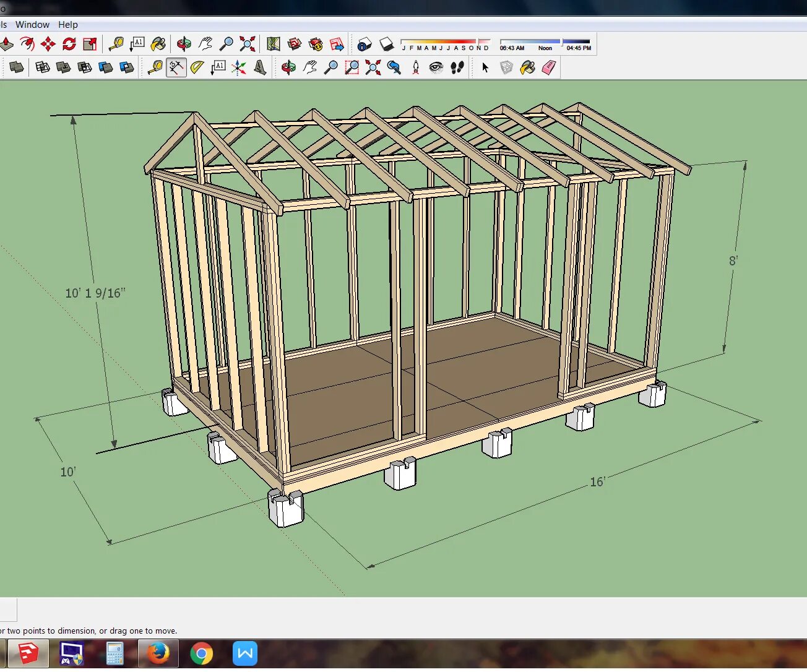Select the Rotate tool with circular red arrows

click(69, 44)
